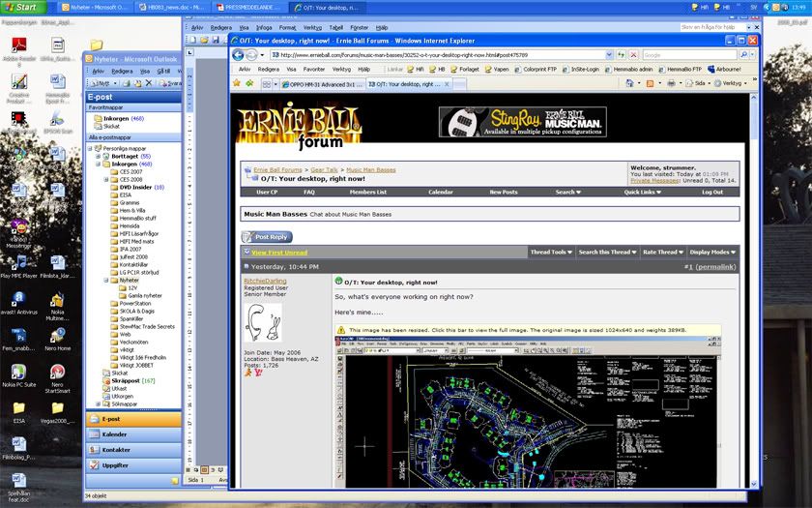Select the DVD Insider folder in Outlook
The image size is (812, 508).
(x=137, y=187)
